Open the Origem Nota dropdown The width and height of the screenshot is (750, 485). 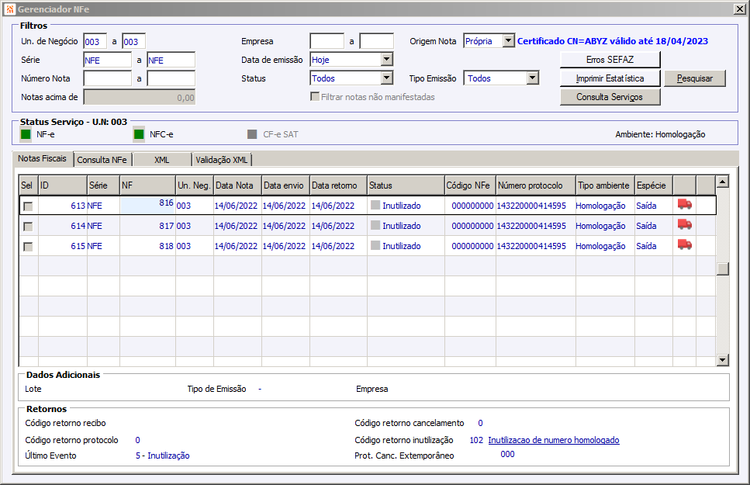(x=508, y=41)
